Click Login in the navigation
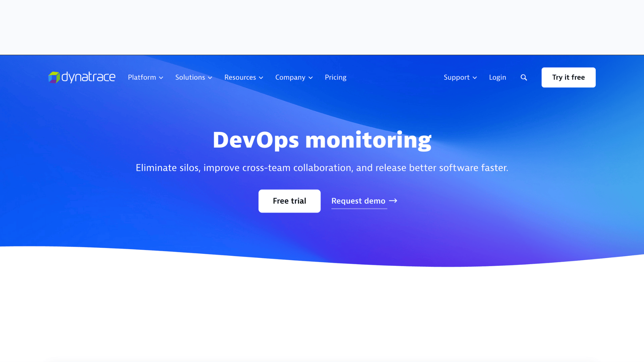The image size is (644, 362). 497,77
